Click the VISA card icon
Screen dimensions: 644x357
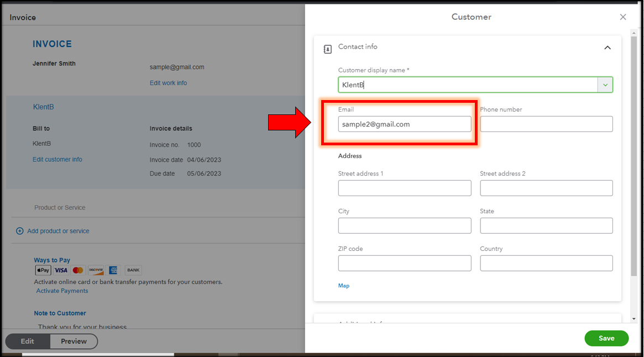point(61,270)
